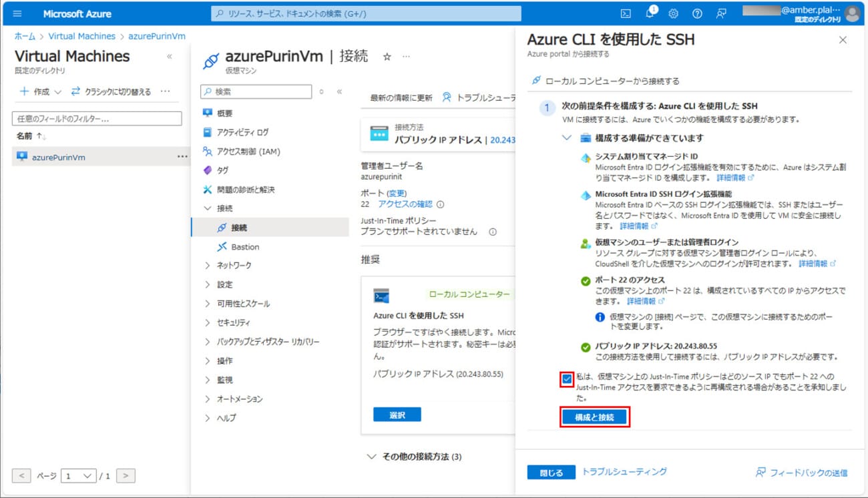This screenshot has width=868, height=498.
Task: Click the info icon next to アクセスの確認
Action: [x=440, y=205]
